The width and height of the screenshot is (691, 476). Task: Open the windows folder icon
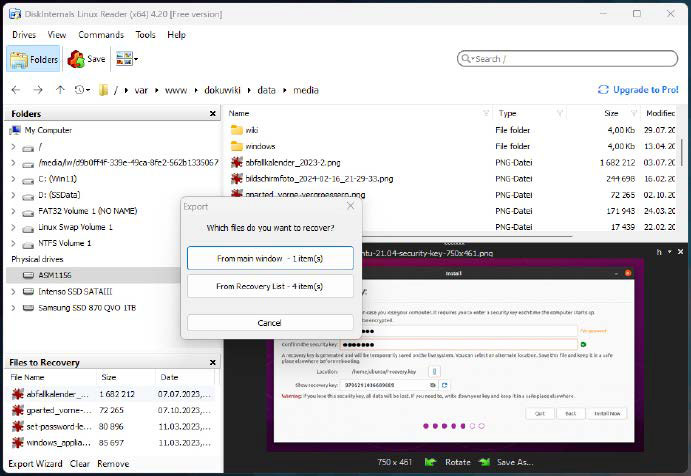pos(237,146)
